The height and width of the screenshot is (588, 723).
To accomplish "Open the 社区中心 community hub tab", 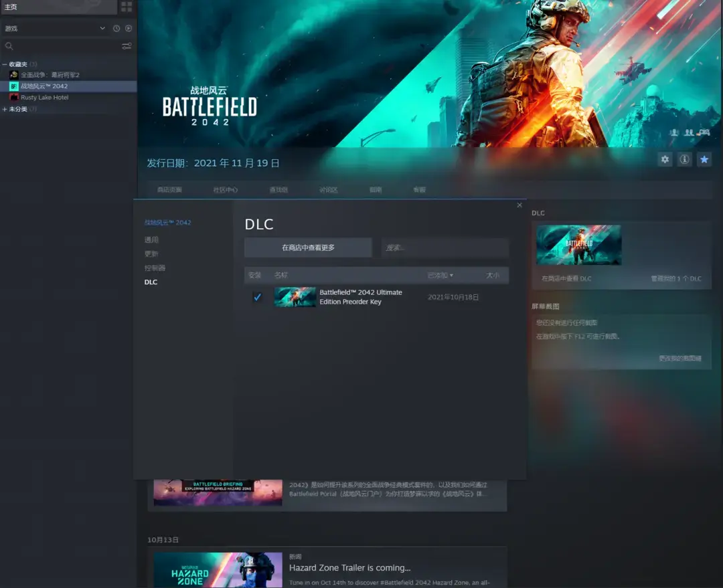I will (226, 189).
